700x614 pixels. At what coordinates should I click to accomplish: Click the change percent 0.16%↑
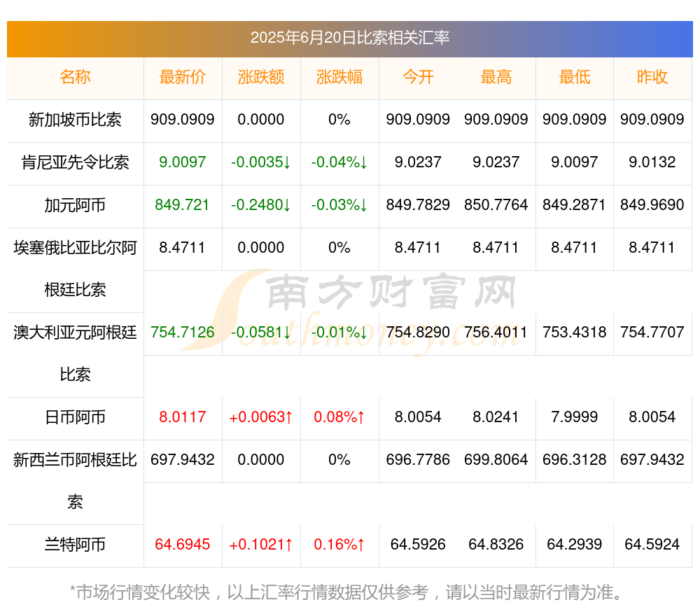coord(339,545)
